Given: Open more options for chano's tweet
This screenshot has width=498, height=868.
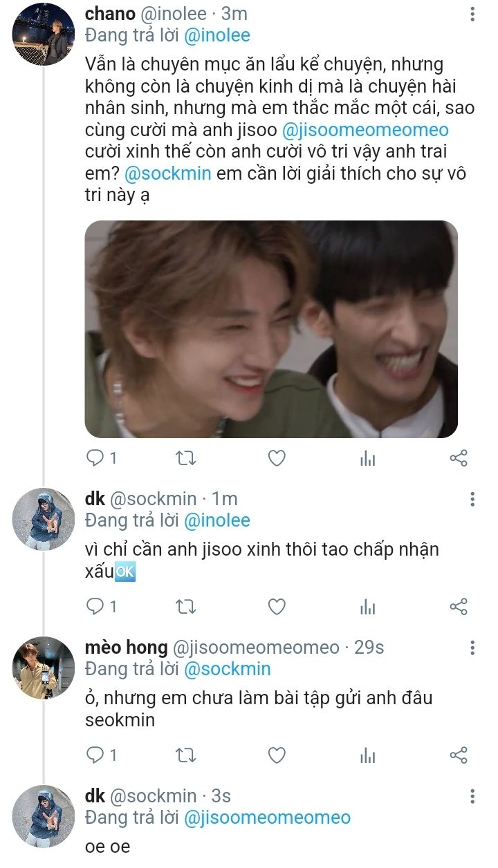Looking at the screenshot, I should [472, 15].
